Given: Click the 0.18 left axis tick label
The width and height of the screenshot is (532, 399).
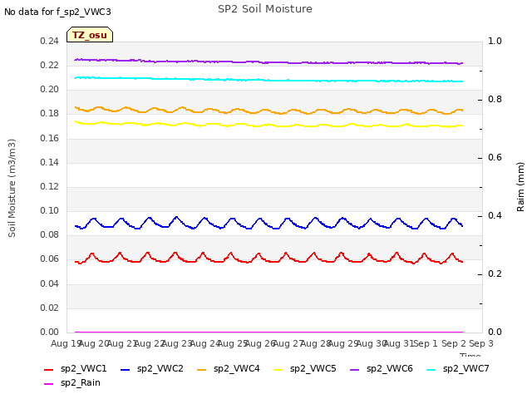Looking at the screenshot, I should point(50,114).
